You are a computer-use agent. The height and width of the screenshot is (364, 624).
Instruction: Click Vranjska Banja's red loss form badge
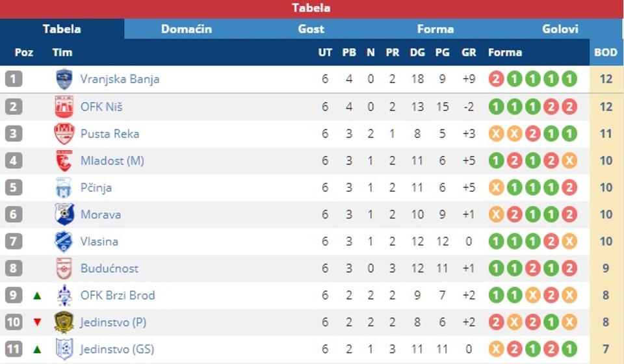point(497,79)
